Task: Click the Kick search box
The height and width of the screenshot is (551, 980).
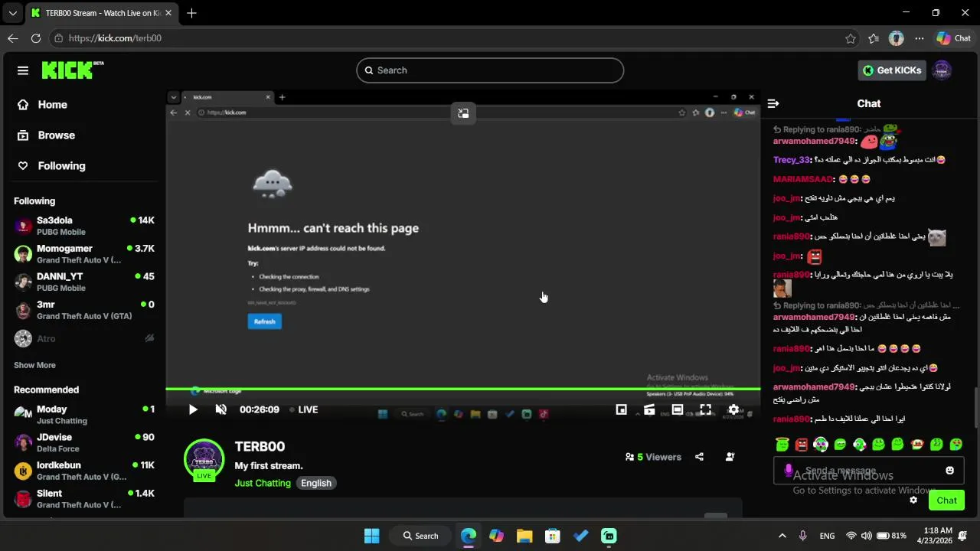Action: 490,70
